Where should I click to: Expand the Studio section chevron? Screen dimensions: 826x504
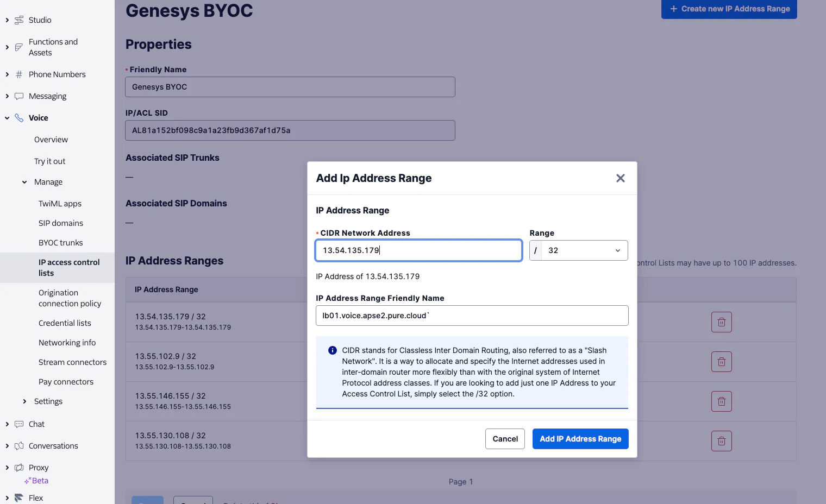[7, 20]
